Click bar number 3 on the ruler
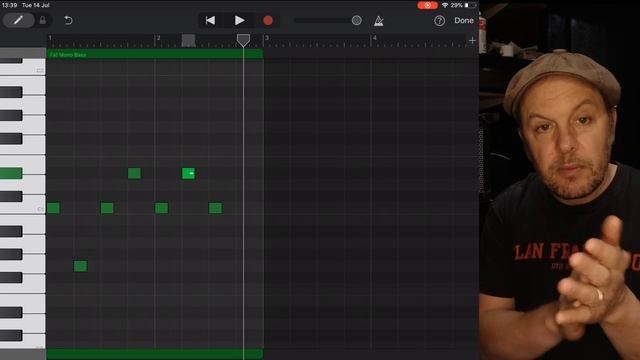 click(267, 38)
